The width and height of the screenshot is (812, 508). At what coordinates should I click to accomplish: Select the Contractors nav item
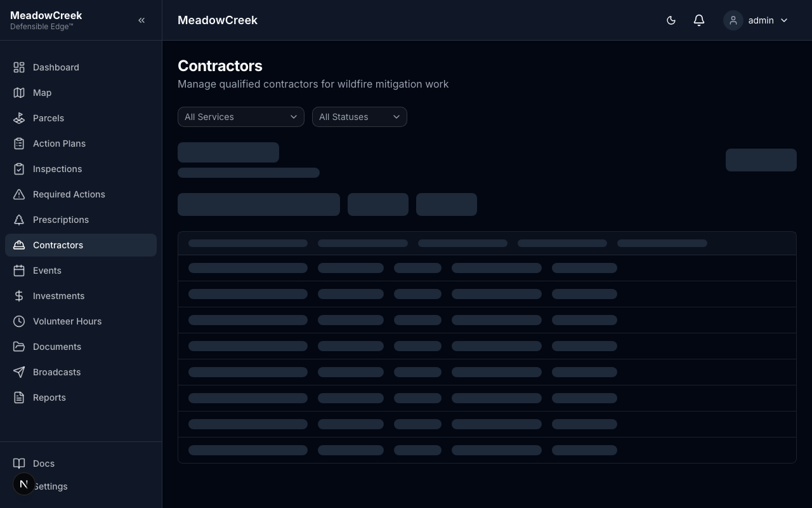pos(81,245)
